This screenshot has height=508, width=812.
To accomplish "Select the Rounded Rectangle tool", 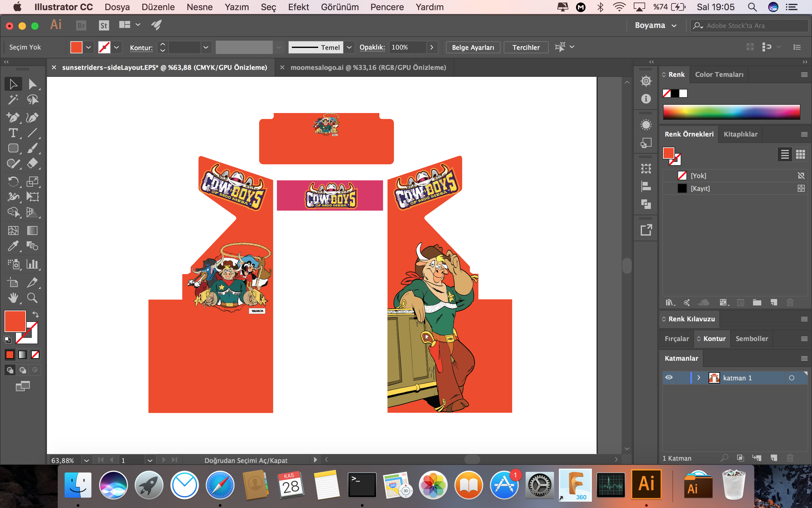I will [13, 148].
